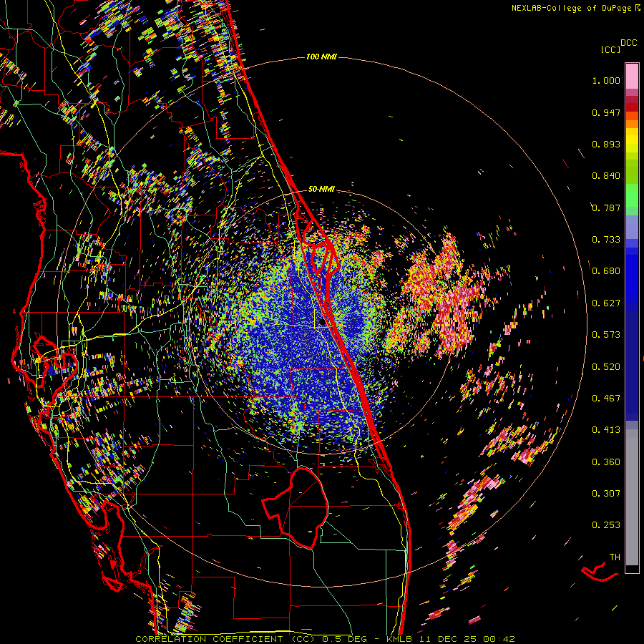Viewport: 644px width, 644px height.
Task: Pick the gray segment of the color bar
Action: tap(632, 497)
